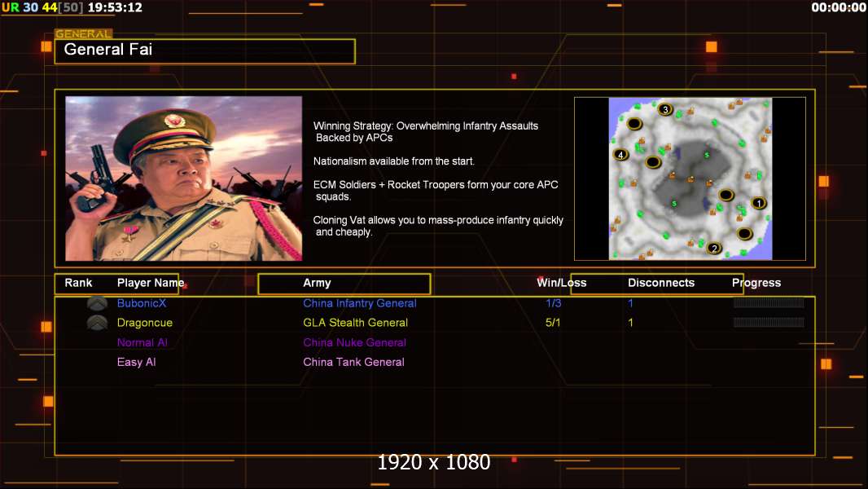Click the 19:53:12 clock readout

(x=115, y=7)
